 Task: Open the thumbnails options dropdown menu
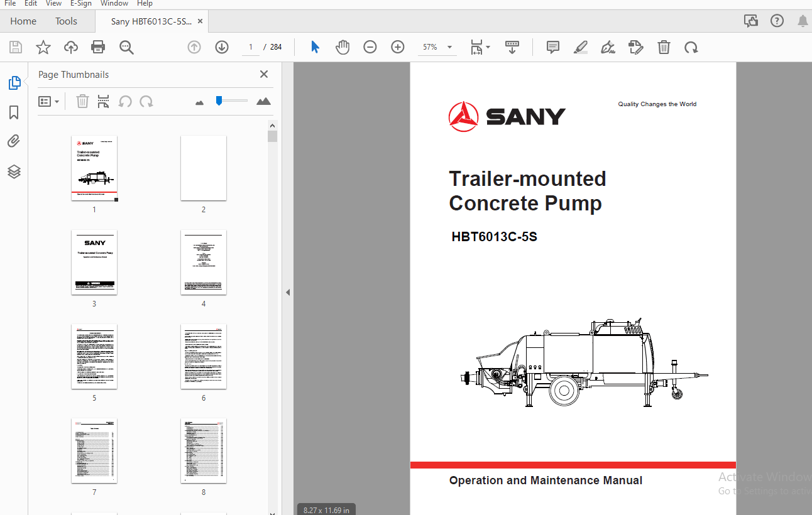pyautogui.click(x=48, y=101)
